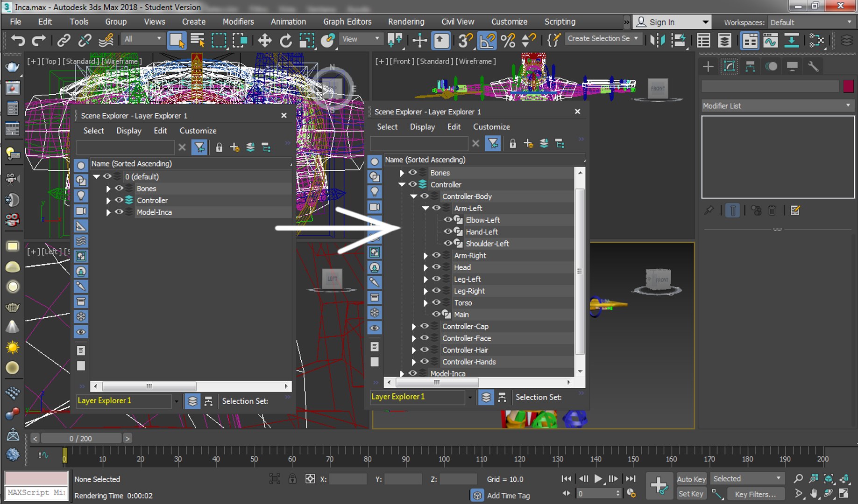This screenshot has height=504, width=858.
Task: Open the All selection filter dropdown
Action: click(x=142, y=39)
